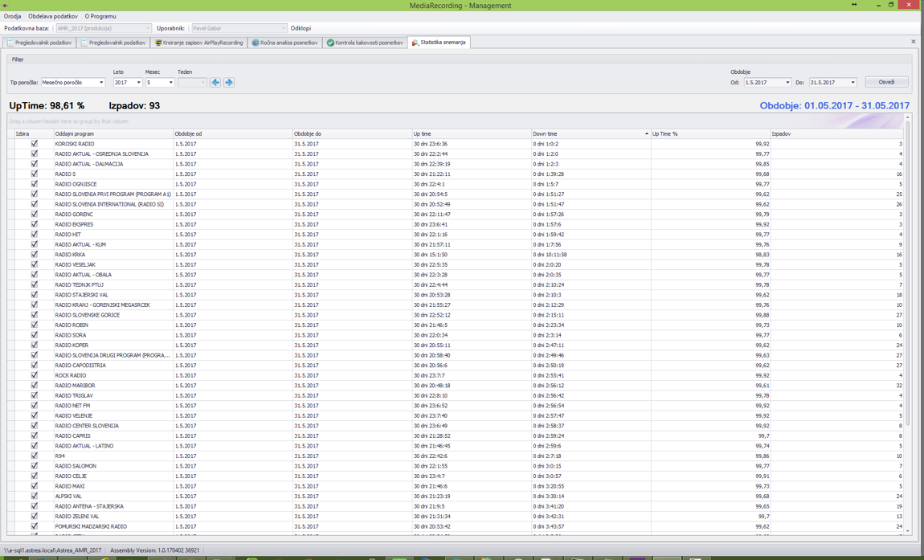The image size is (924, 560).
Task: Select the RADIO STAJERSKI VAL program name
Action: [81, 295]
